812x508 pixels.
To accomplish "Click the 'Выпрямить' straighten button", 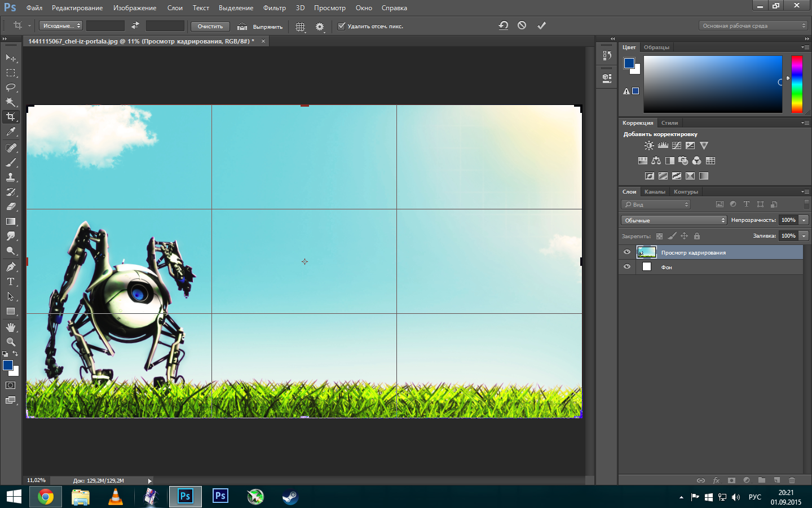I will (x=260, y=27).
